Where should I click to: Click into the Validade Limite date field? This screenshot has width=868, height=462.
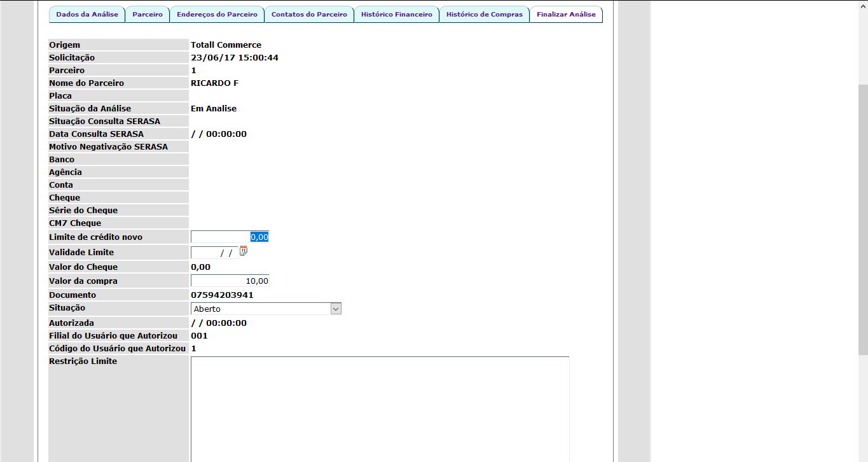214,253
